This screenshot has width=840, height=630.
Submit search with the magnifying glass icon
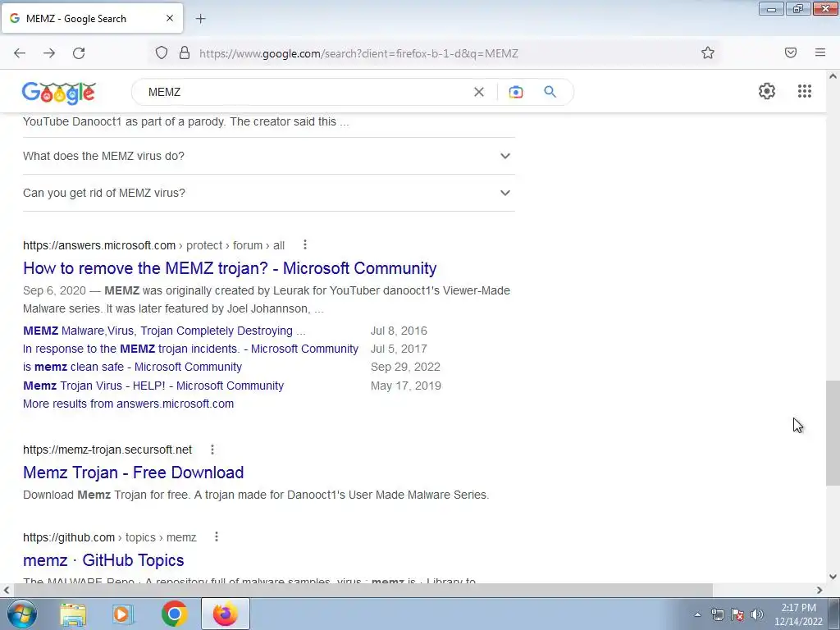[550, 92]
